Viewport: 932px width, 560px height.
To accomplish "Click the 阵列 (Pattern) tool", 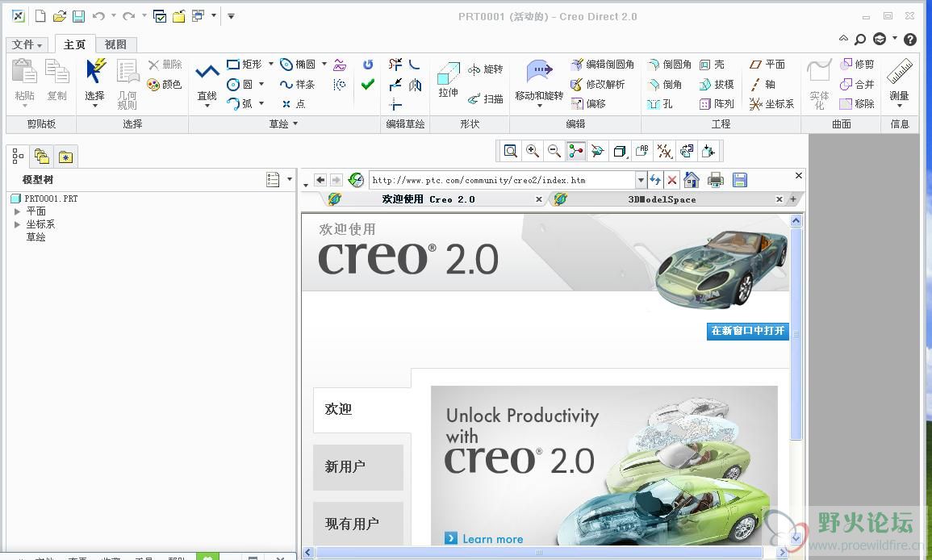I will click(717, 104).
